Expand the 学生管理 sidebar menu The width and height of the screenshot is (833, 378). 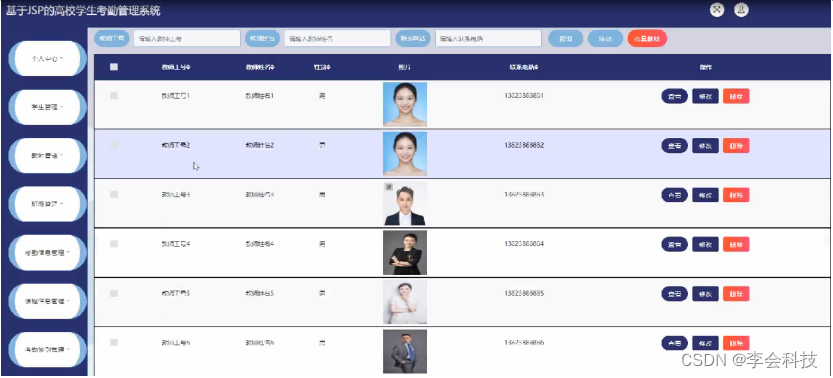click(48, 107)
